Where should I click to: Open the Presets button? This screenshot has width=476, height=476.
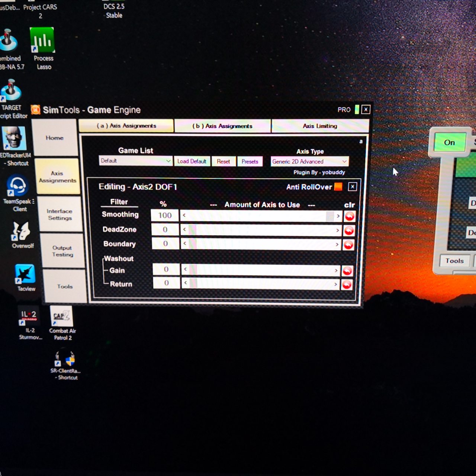pyautogui.click(x=250, y=161)
